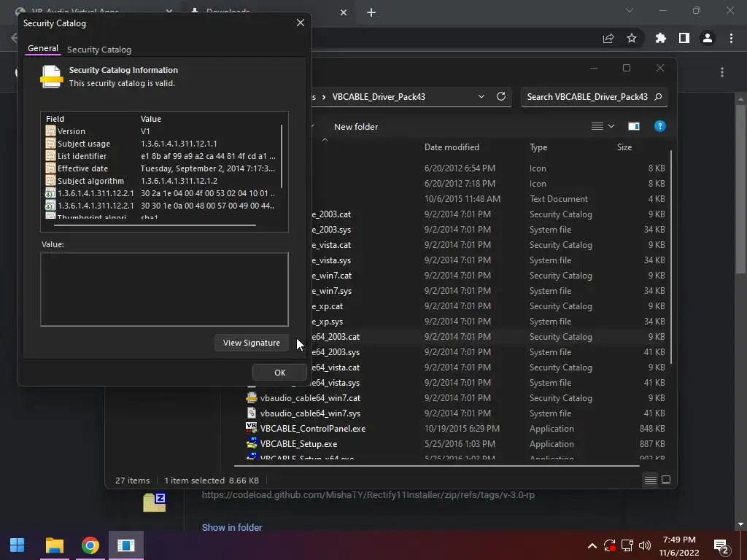Select the Subject usage field row

161,144
